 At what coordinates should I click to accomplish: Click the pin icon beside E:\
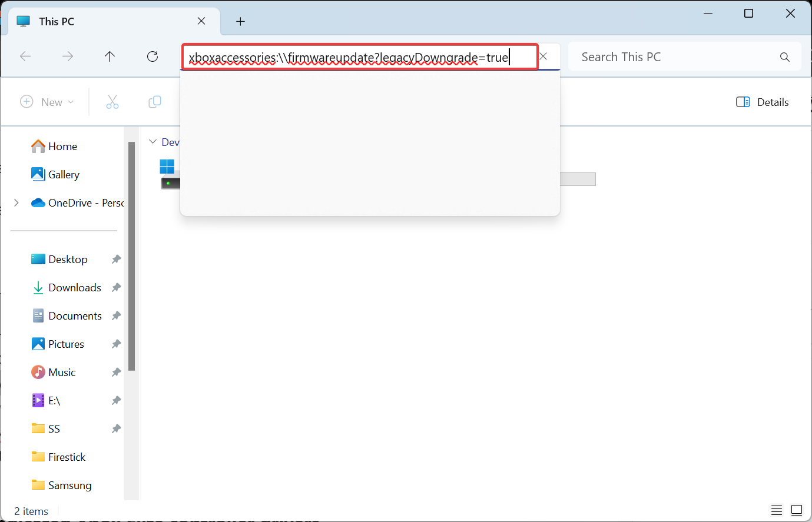pyautogui.click(x=116, y=401)
